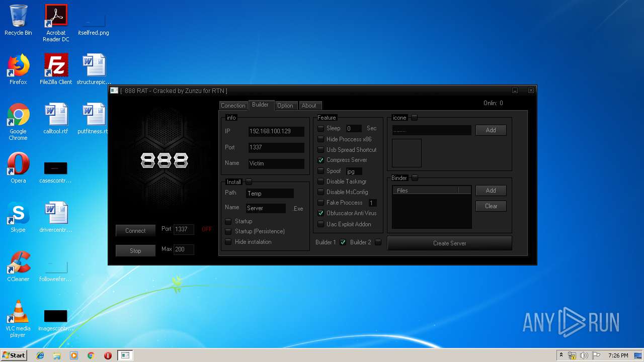Screen dimensions: 644x362
Task: Uncheck the Compress Server checkbox
Action: coord(320,160)
